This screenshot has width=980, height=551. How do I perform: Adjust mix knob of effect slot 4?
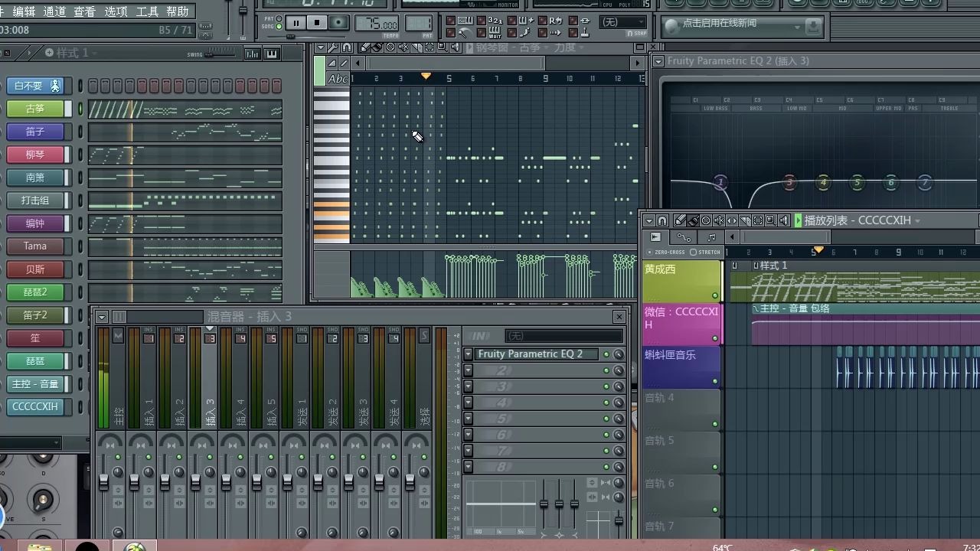coord(619,403)
